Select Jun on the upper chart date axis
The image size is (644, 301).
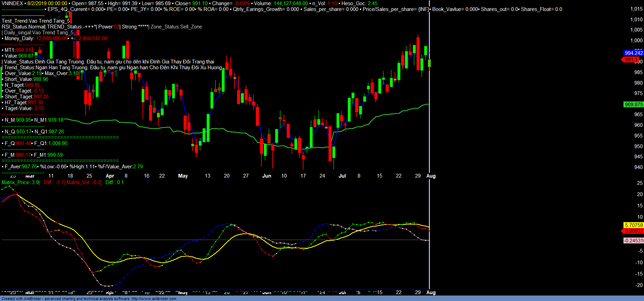(x=267, y=176)
